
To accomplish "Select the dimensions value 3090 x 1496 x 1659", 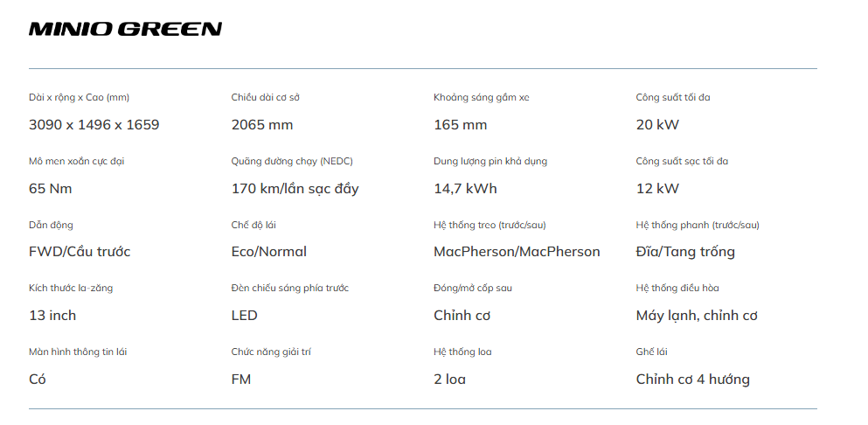I will click(x=94, y=125).
